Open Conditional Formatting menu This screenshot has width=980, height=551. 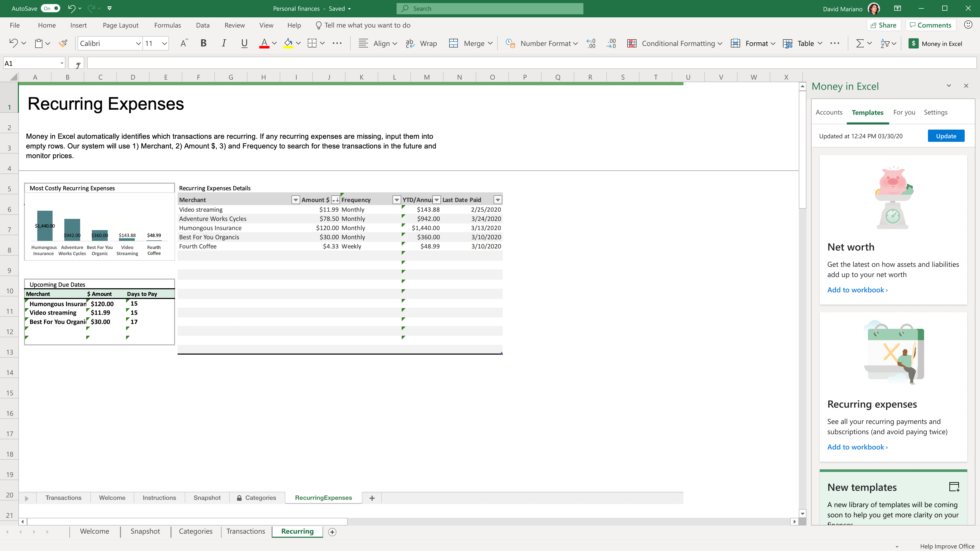675,43
